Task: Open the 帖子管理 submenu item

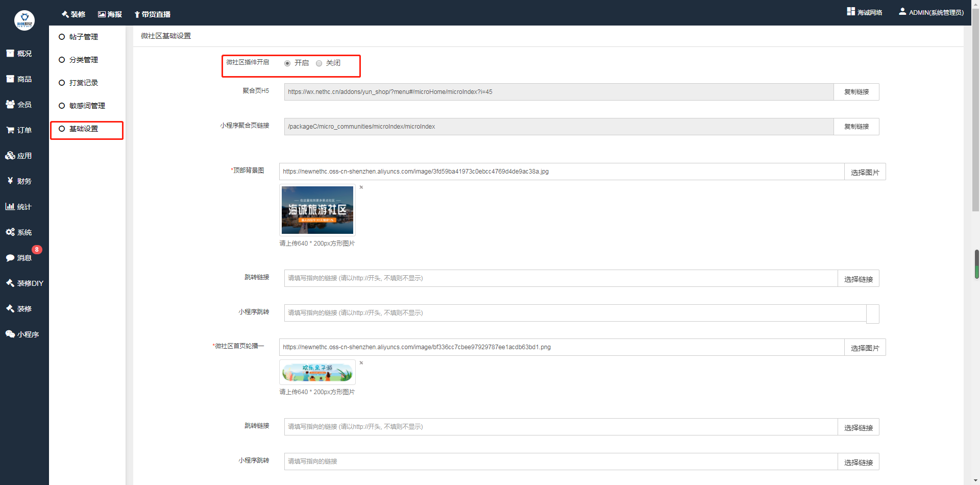Action: coord(84,37)
